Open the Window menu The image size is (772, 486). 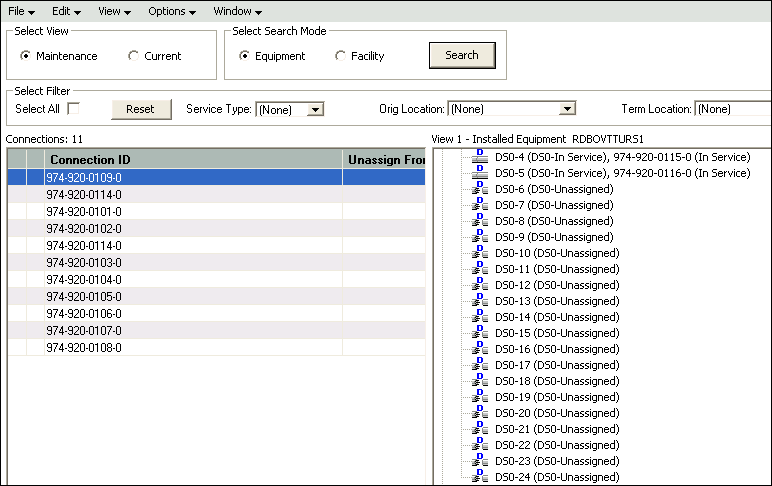(x=237, y=11)
